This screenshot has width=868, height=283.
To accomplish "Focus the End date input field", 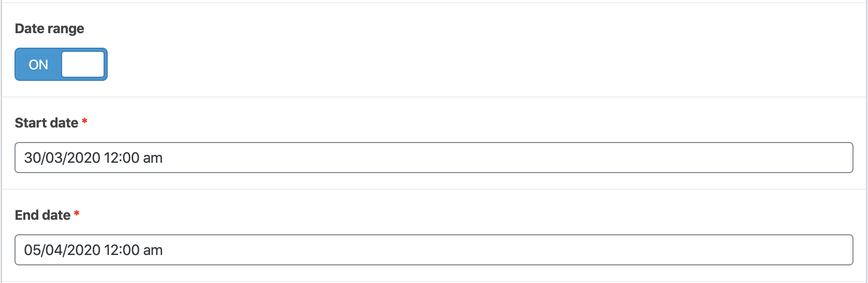I will click(x=433, y=250).
